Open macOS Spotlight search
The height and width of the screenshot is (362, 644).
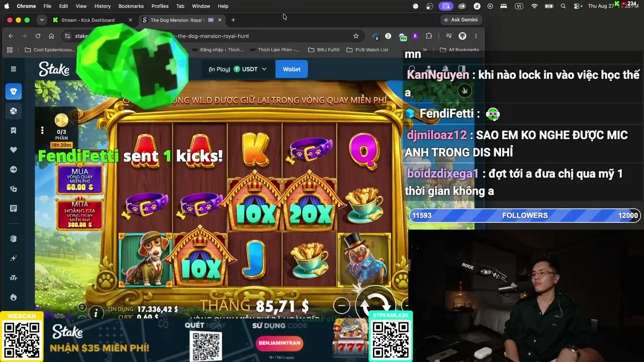(563, 6)
